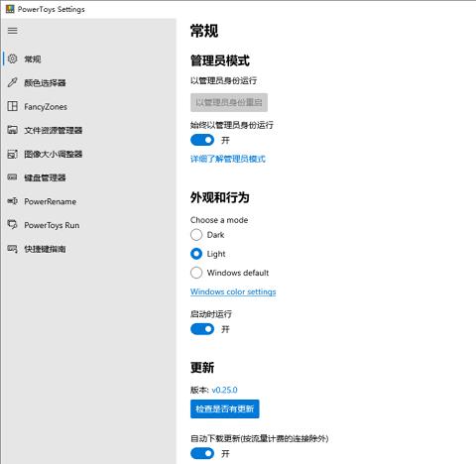The height and width of the screenshot is (464, 476).
Task: Select the Windows default radio button
Action: pyautogui.click(x=196, y=273)
